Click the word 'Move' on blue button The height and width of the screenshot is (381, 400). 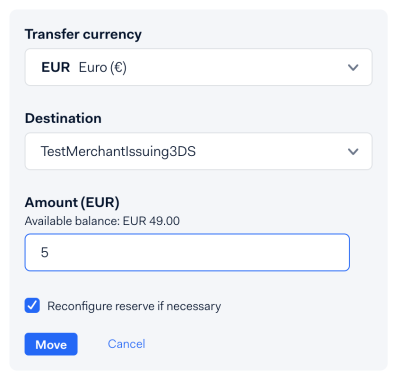51,344
